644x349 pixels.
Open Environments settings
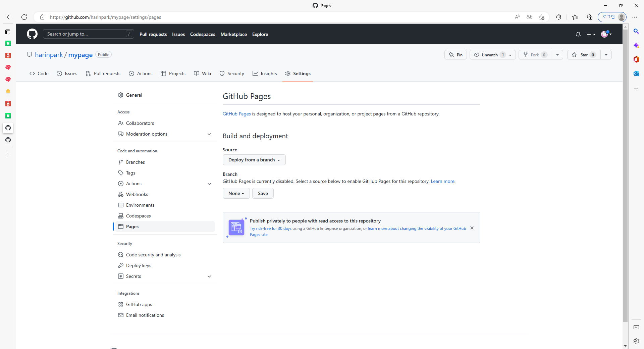click(165, 205)
